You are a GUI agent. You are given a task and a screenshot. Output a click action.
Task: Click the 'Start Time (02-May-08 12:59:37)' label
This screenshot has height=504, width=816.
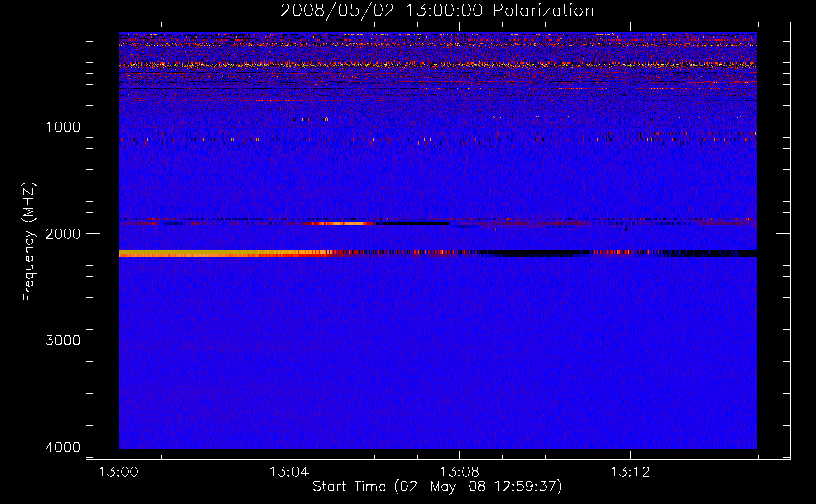pyautogui.click(x=437, y=487)
